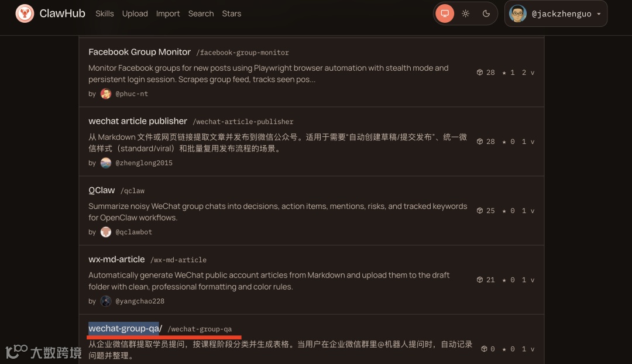
Task: Click the /wechat-group-qa slug text
Action: [x=200, y=329]
